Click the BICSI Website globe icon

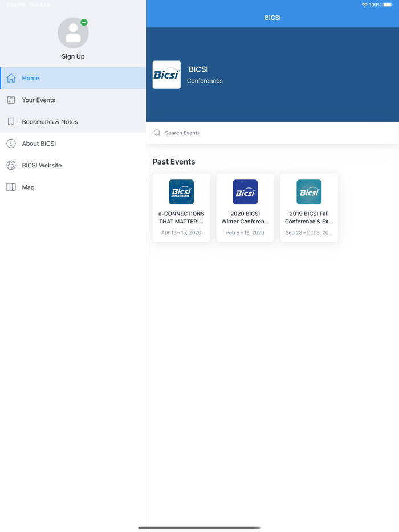[11, 165]
